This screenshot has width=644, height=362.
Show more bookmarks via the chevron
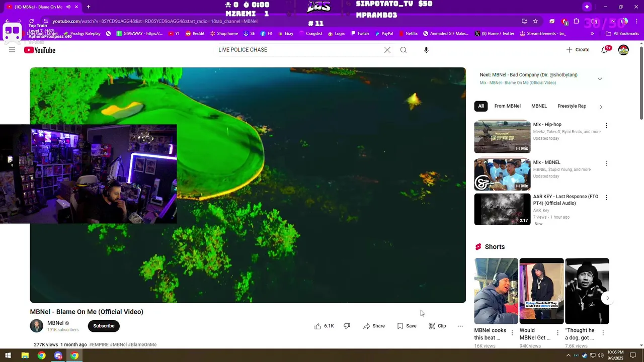point(592,34)
